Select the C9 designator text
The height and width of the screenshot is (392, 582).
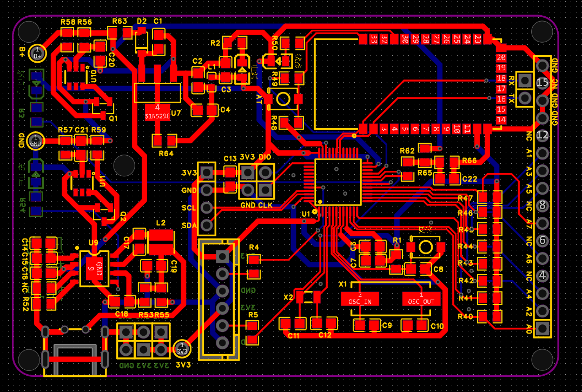coord(387,325)
